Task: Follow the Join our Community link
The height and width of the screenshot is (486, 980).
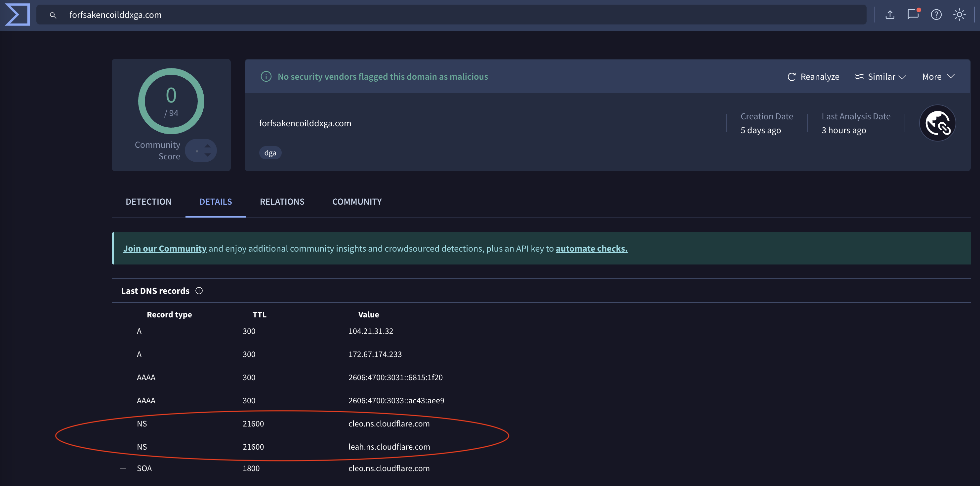Action: (165, 248)
